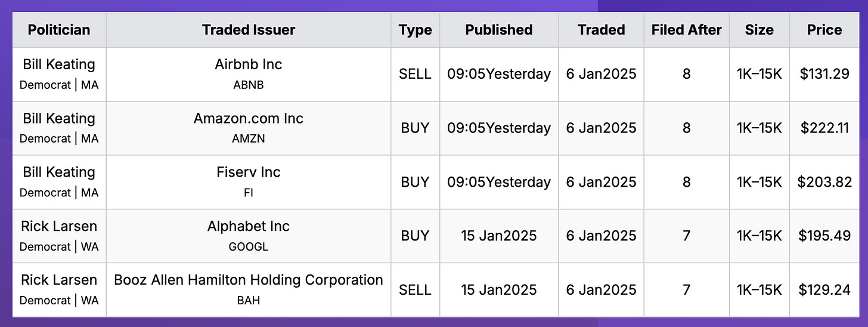868x327 pixels.
Task: Open Booz Allen Hamilton Holding Corporation
Action: pos(249,280)
